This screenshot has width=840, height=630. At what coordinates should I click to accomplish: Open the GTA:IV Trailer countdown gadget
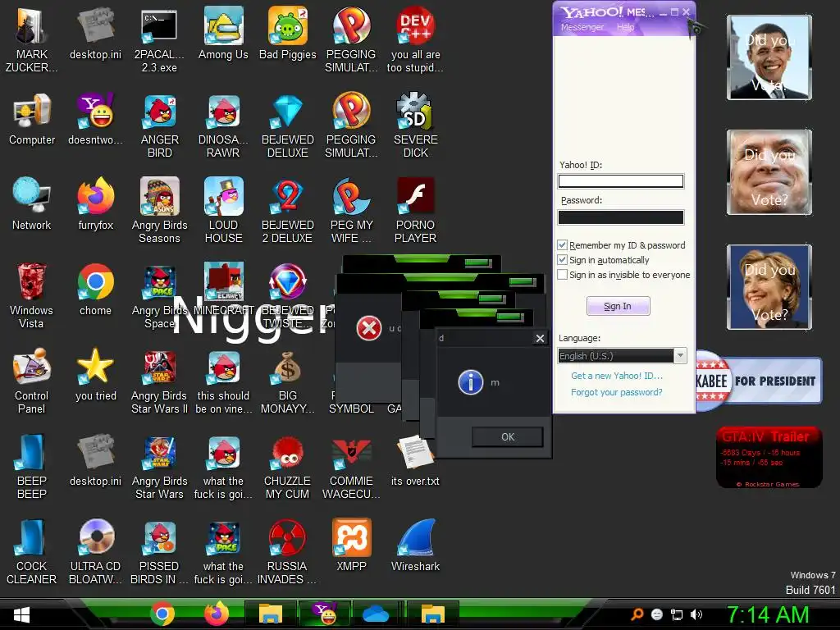(769, 457)
